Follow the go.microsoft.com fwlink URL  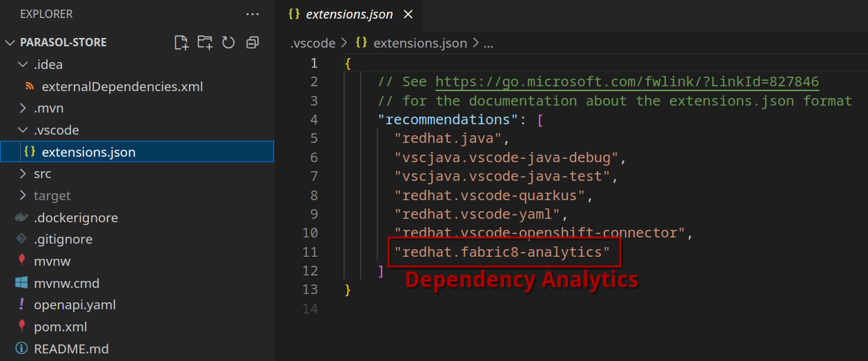point(627,82)
